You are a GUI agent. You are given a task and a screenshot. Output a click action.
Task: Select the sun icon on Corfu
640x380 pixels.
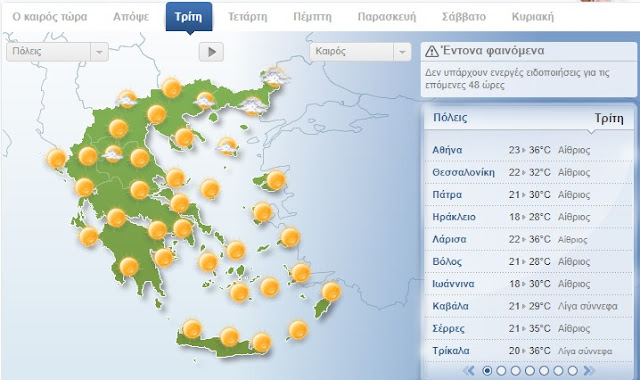pos(56,159)
